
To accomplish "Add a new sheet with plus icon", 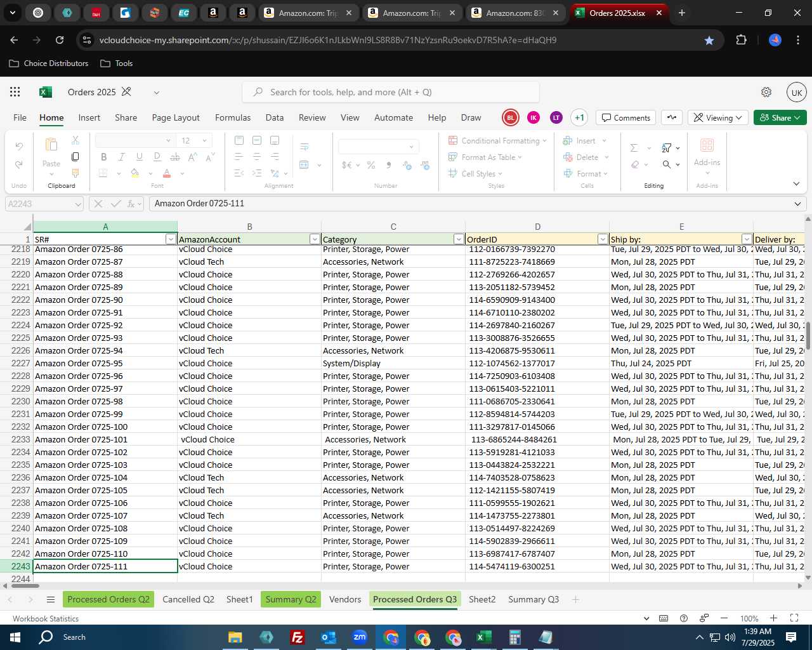I will coord(575,599).
